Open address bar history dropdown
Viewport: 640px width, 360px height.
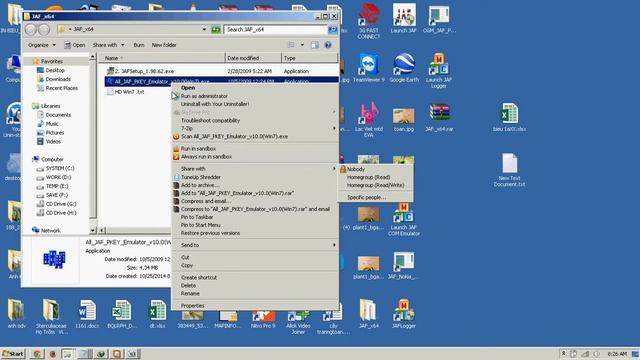[204, 29]
